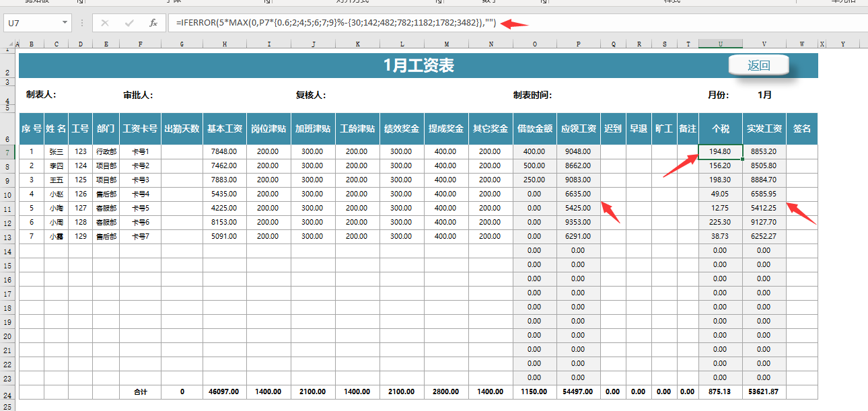The width and height of the screenshot is (868, 411).
Task: Click the 工号 column heading
Action: [x=81, y=128]
